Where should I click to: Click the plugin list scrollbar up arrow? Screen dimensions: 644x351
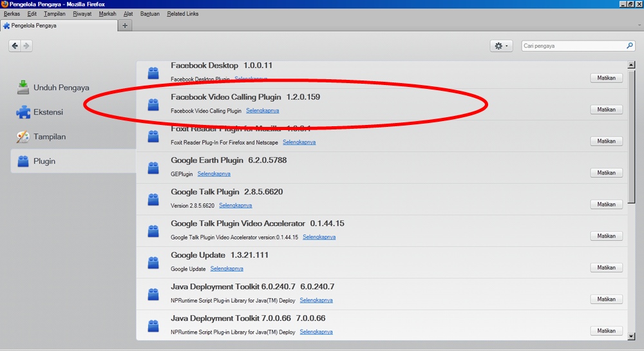click(631, 65)
